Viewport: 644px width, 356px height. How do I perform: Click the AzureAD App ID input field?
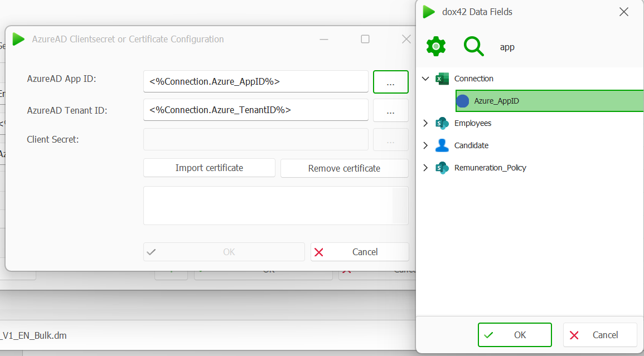tap(255, 81)
